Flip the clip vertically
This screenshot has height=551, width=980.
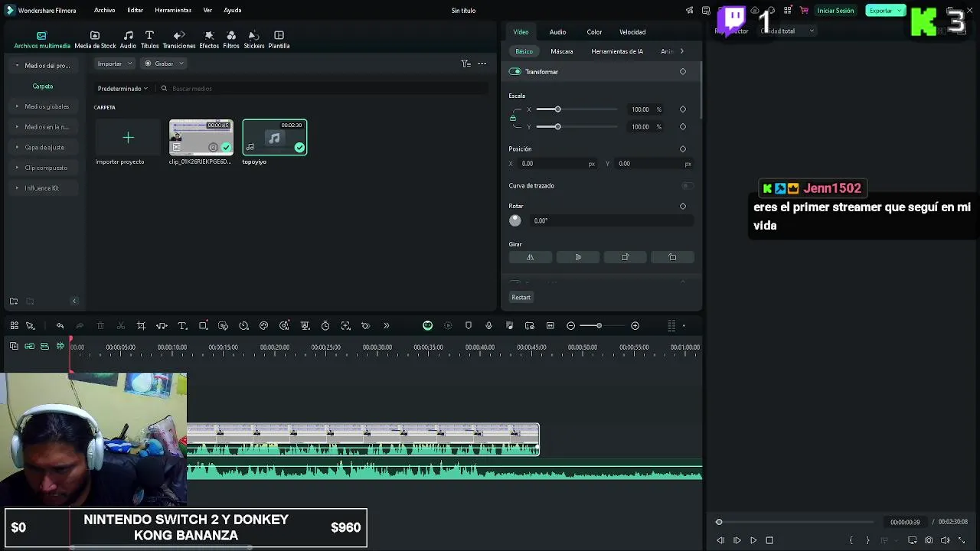pyautogui.click(x=578, y=257)
